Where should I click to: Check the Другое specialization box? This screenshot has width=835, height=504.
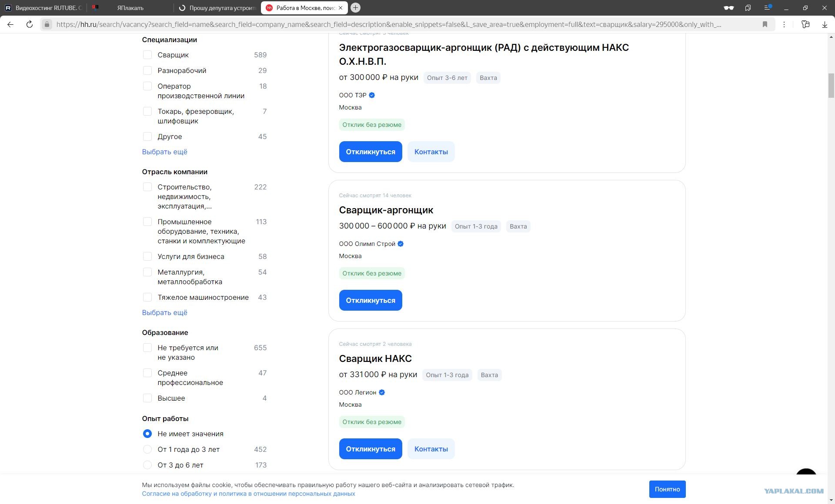[x=147, y=136]
